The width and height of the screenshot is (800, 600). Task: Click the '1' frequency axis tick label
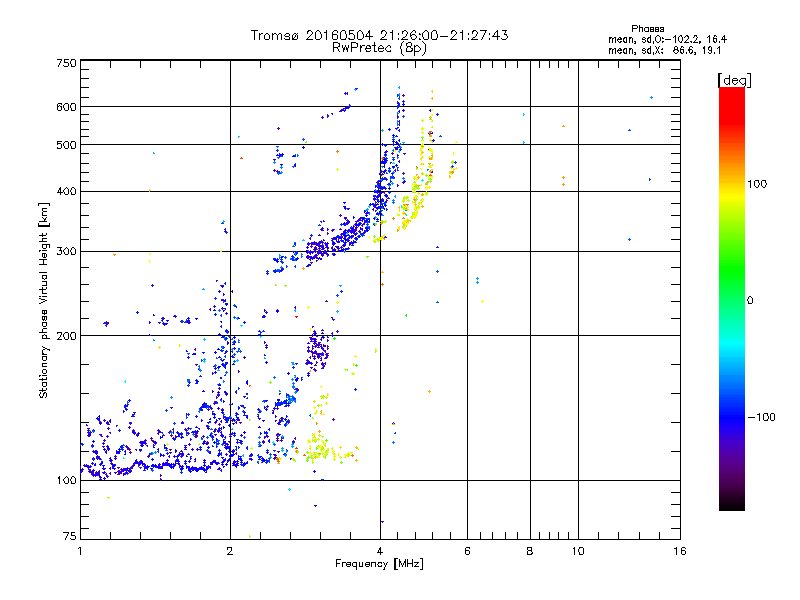coord(80,551)
